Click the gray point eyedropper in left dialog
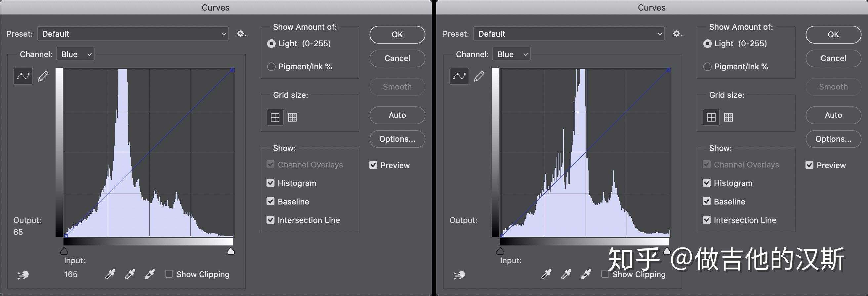Viewport: 868px width, 296px height. pyautogui.click(x=130, y=275)
